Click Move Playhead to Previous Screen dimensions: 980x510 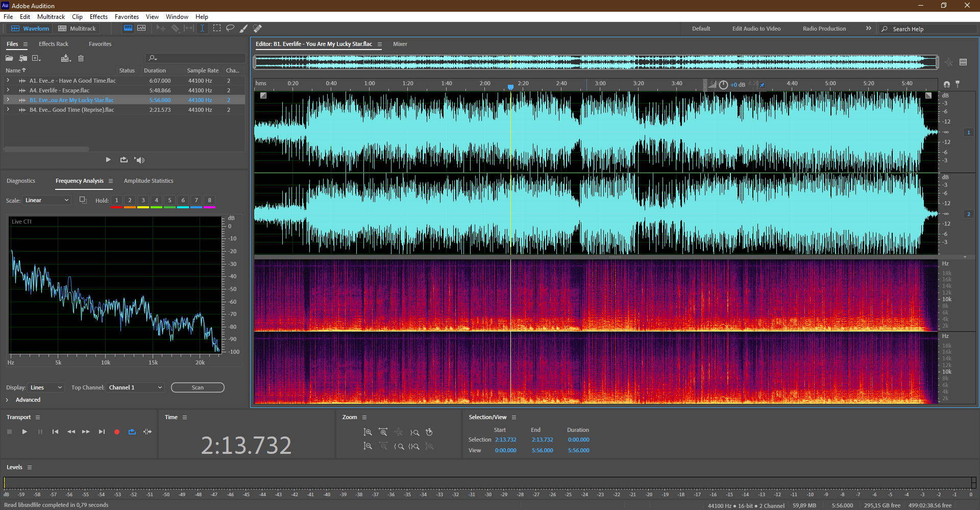point(55,432)
